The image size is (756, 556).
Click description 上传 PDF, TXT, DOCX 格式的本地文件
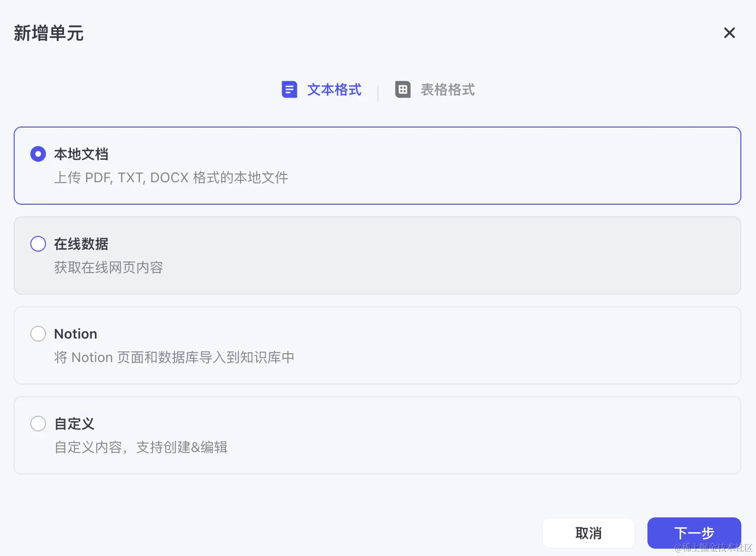click(x=171, y=177)
